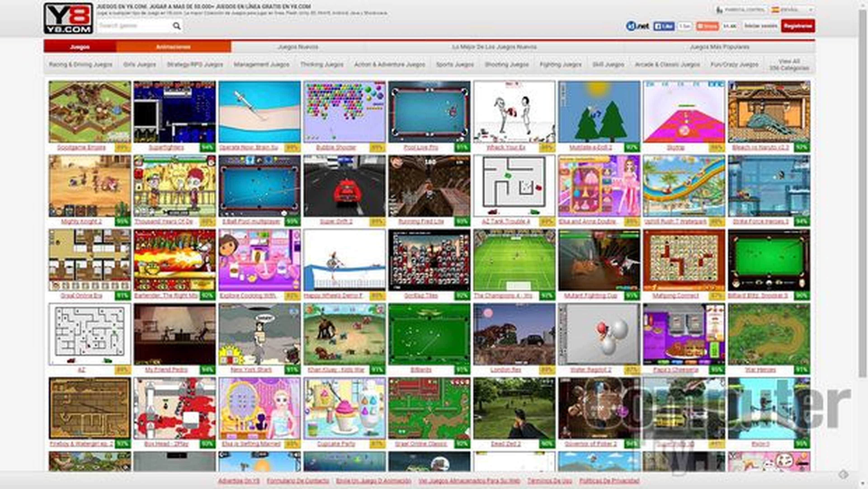868x489 pixels.
Task: Open Thinking Juegos category
Action: [322, 64]
